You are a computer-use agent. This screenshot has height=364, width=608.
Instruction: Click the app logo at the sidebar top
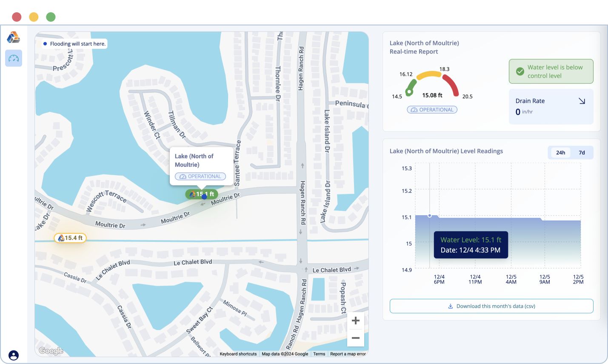tap(13, 37)
